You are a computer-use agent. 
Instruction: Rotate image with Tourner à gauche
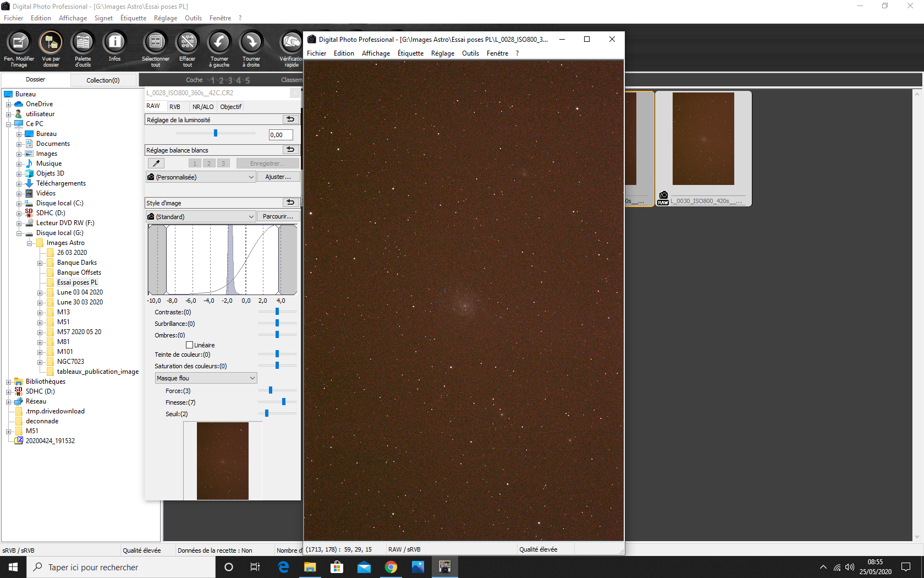tap(219, 49)
